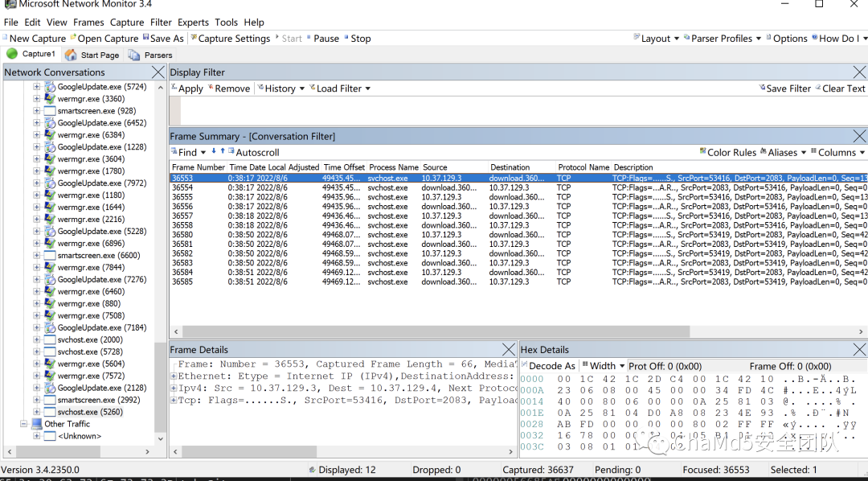The width and height of the screenshot is (868, 481).
Task: Click GoogleUpdate.exe (7972) process icon
Action: (x=50, y=183)
